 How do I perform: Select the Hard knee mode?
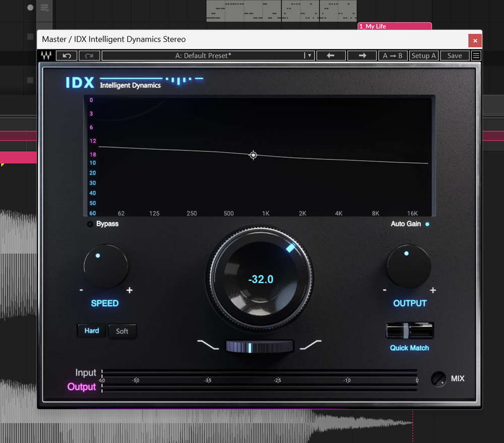92,331
